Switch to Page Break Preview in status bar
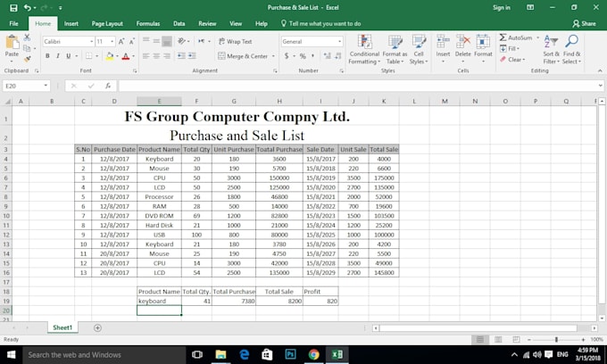The image size is (607, 364). click(x=516, y=339)
